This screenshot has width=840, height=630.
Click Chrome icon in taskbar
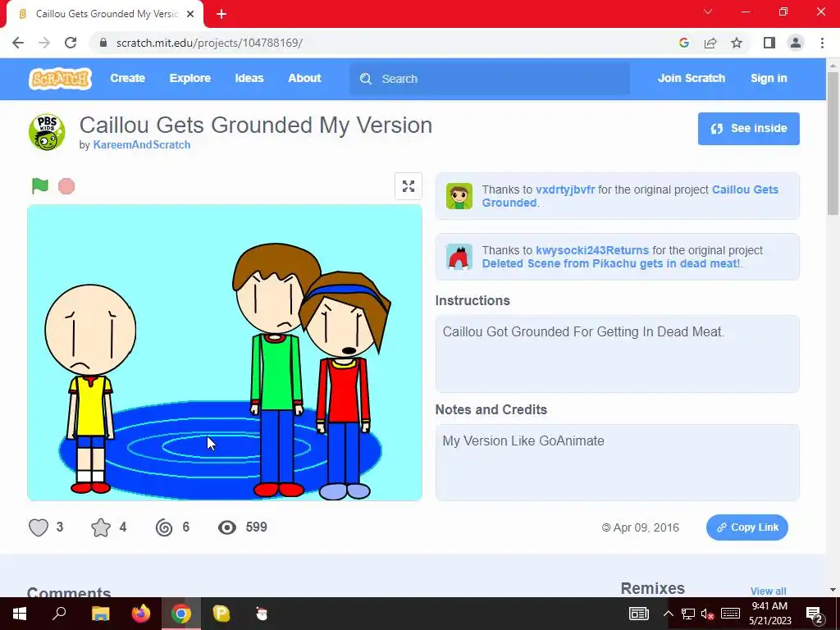pos(181,614)
